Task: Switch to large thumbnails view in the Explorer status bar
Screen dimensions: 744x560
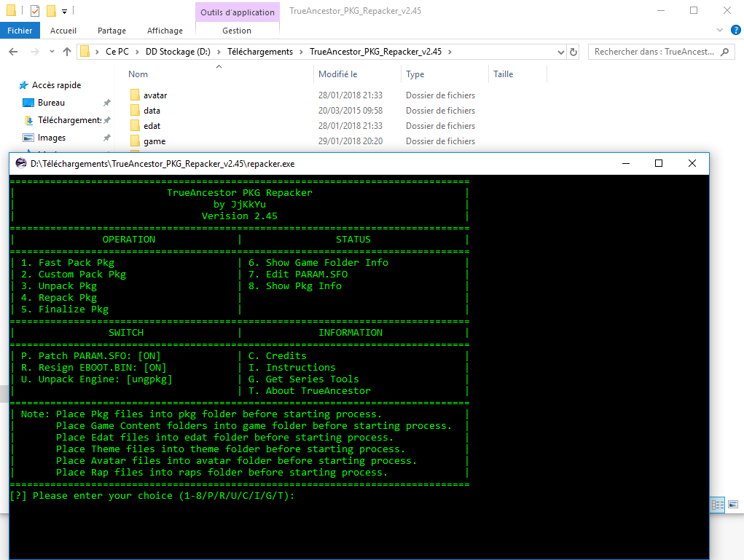Action: (x=733, y=505)
